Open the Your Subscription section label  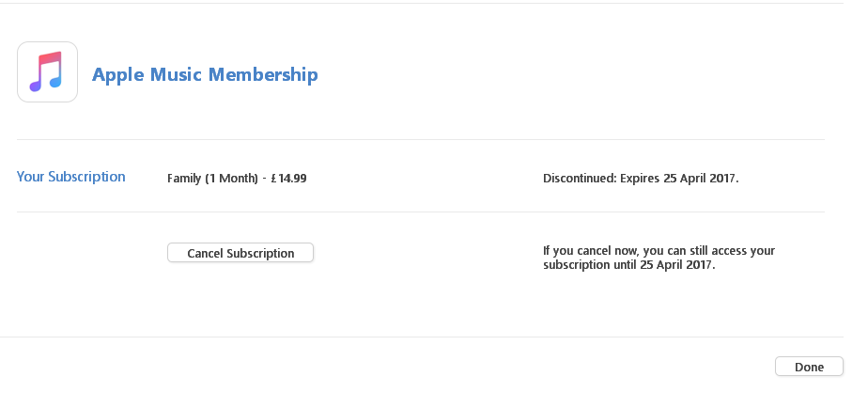70,177
